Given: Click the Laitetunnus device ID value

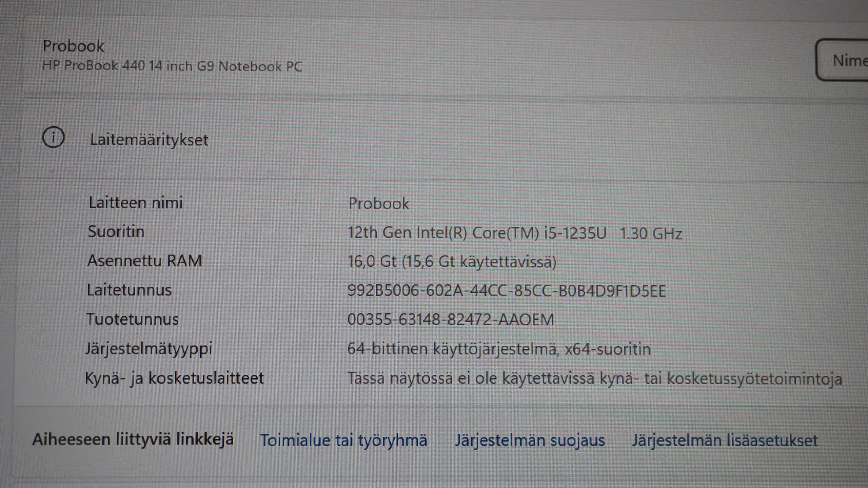Looking at the screenshot, I should tap(507, 291).
